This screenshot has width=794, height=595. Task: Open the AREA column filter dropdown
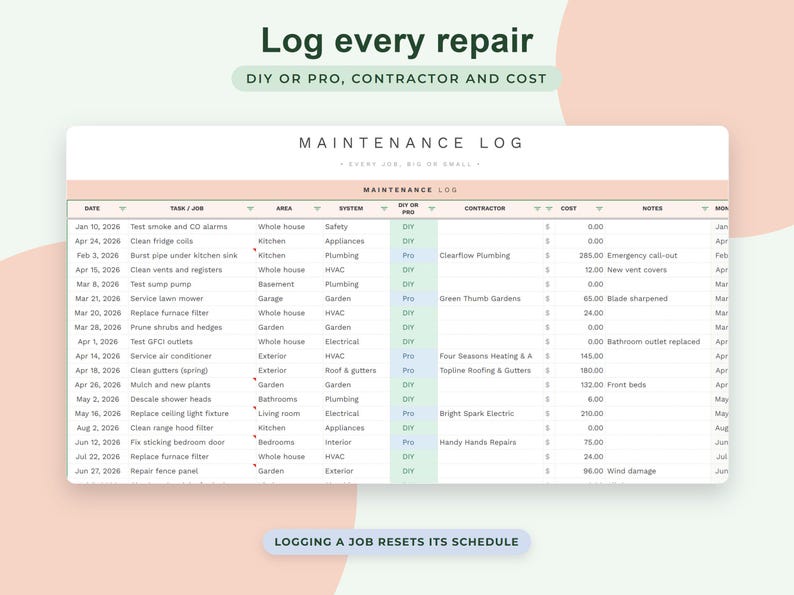click(x=317, y=209)
